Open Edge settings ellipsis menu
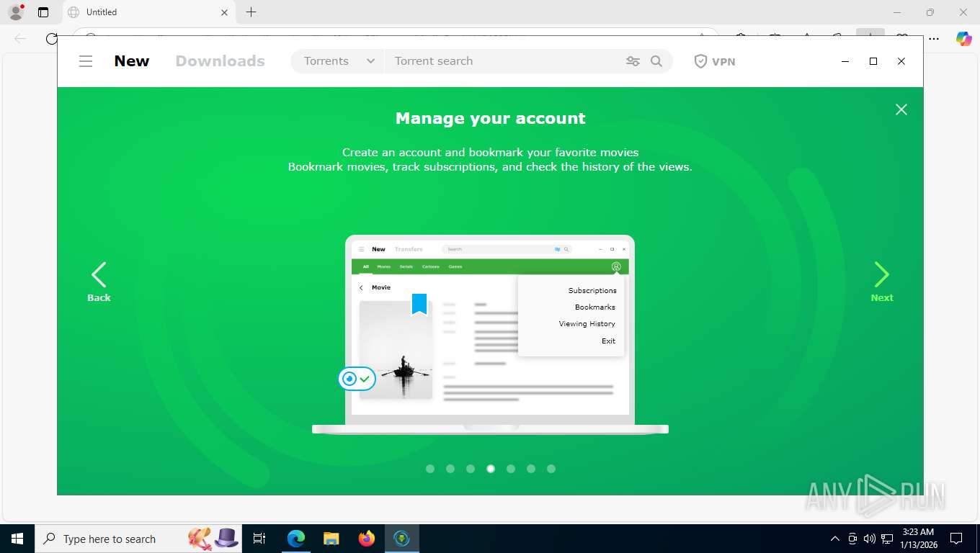Screen dimensions: 980x553 tap(933, 39)
